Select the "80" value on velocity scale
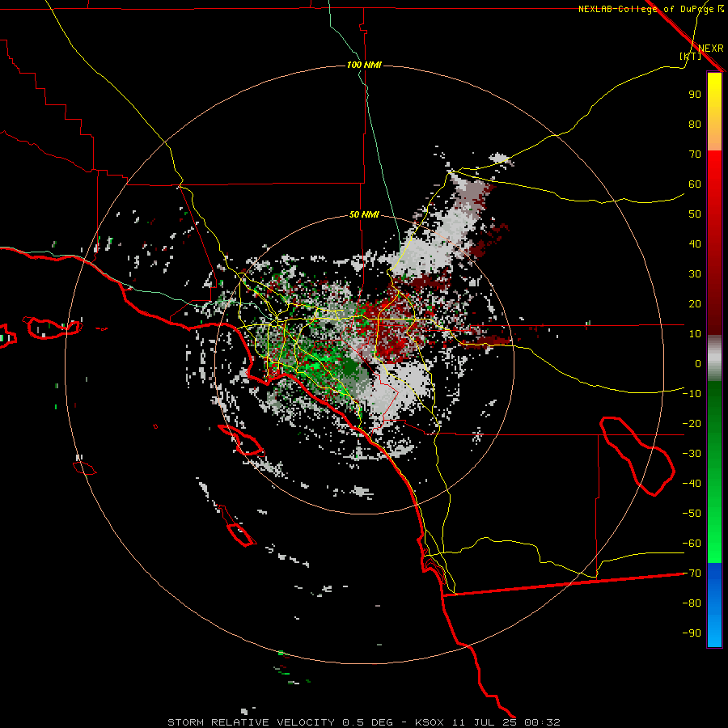 (695, 124)
